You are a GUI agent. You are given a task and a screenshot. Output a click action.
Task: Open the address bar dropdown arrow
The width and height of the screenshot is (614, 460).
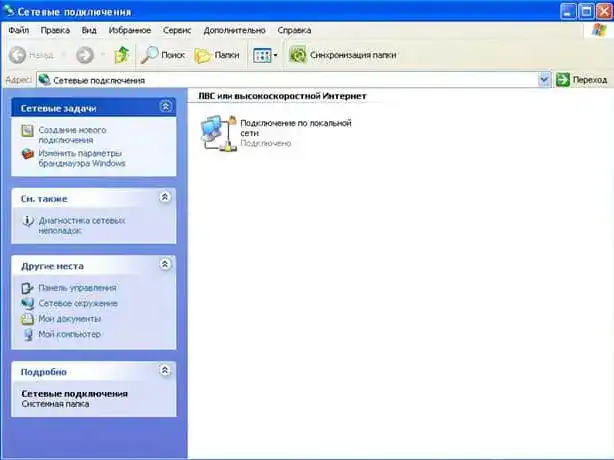pyautogui.click(x=544, y=80)
